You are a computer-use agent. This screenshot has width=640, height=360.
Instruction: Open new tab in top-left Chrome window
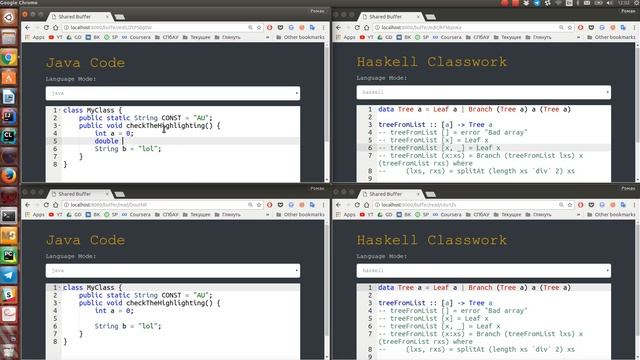pyautogui.click(x=120, y=17)
